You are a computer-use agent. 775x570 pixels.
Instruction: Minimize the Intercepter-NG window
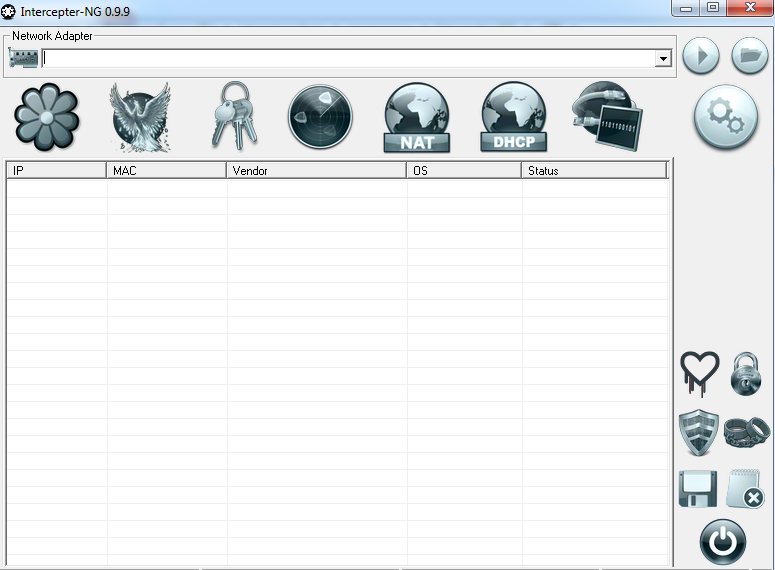pos(686,8)
